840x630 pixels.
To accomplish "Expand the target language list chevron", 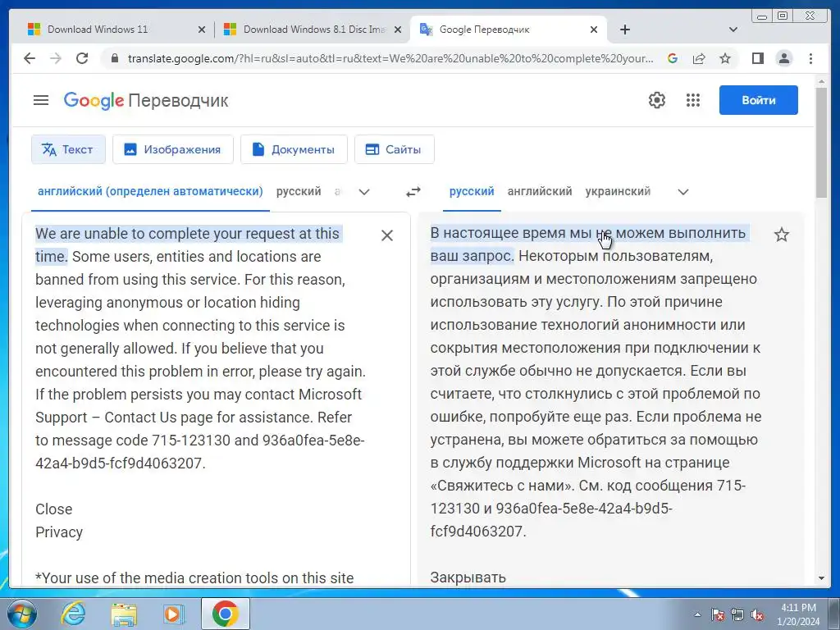I will 683,192.
